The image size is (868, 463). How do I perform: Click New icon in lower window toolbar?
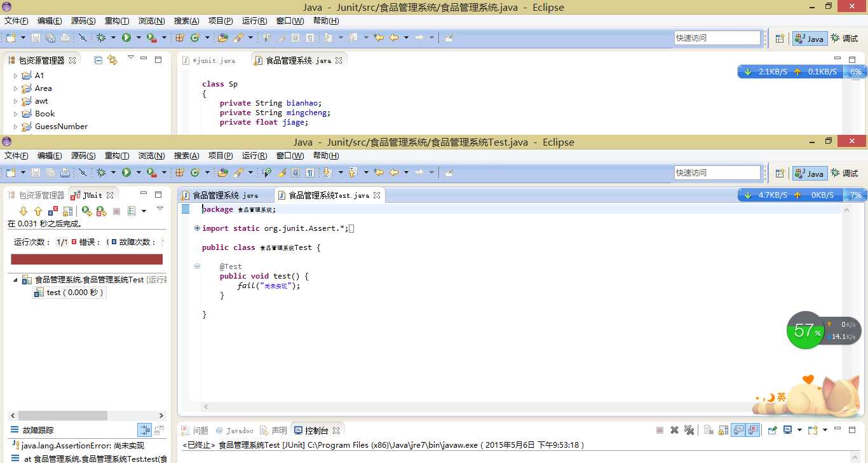(11, 172)
